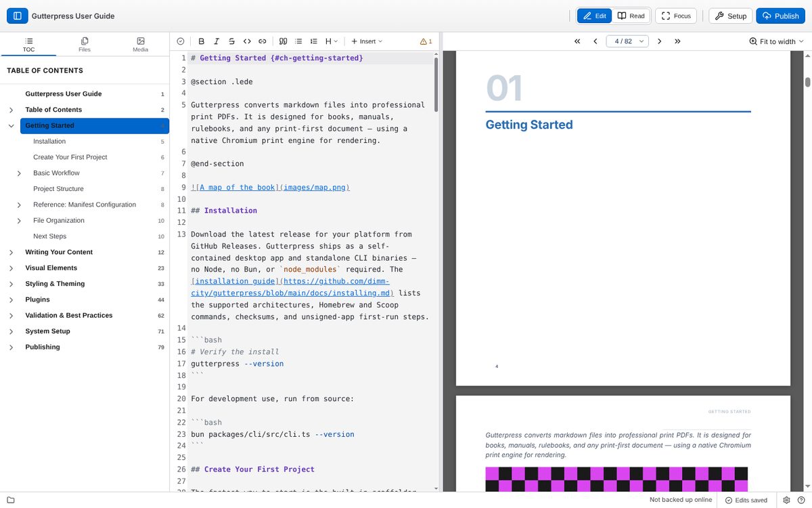Click Not backed up online status
Image resolution: width=812 pixels, height=508 pixels.
point(681,500)
